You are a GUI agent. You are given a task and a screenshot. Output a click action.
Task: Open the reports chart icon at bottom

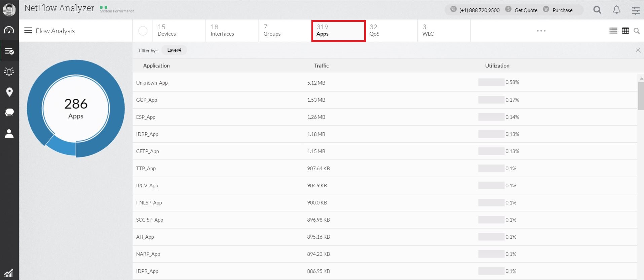(9, 273)
